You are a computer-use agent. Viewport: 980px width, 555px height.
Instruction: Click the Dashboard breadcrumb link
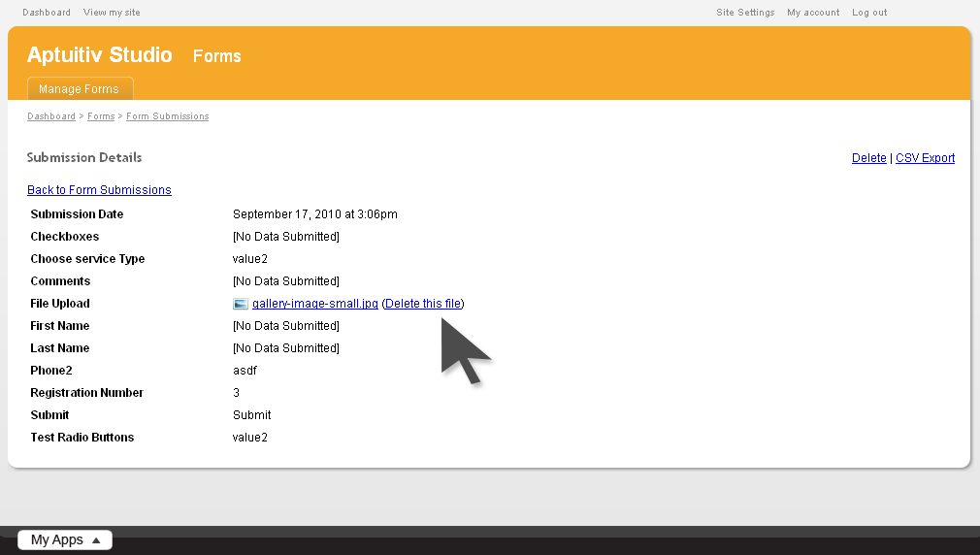click(x=51, y=116)
